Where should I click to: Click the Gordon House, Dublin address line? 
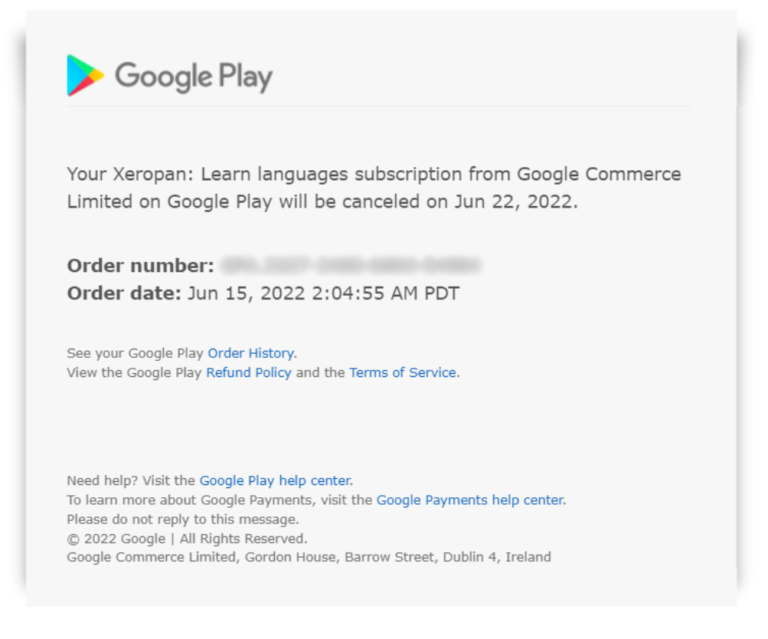point(308,557)
